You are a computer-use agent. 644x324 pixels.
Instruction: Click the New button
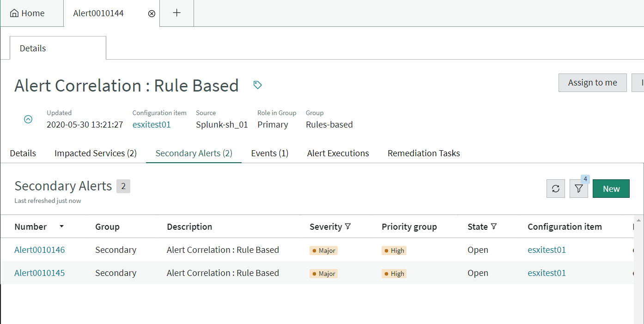pyautogui.click(x=611, y=189)
